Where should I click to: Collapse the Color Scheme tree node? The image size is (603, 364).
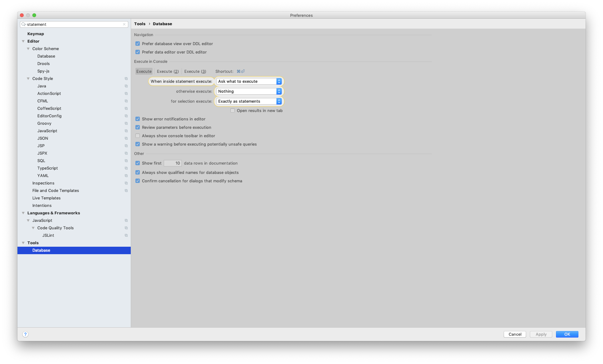click(28, 49)
